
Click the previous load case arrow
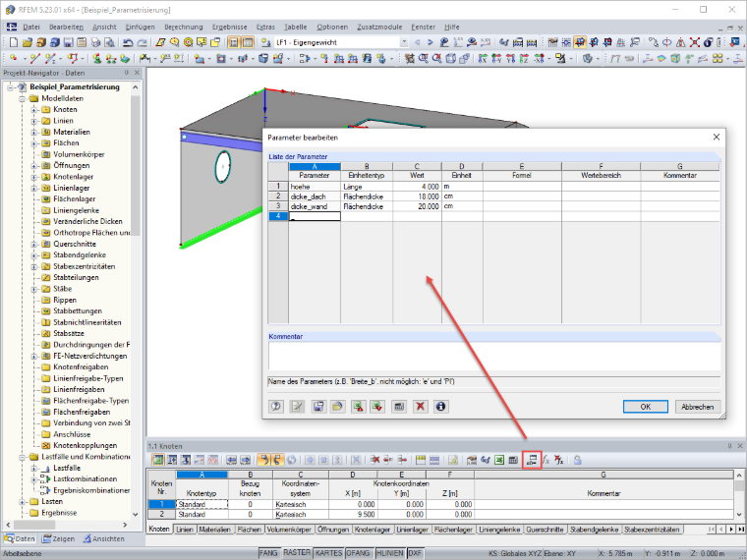click(x=418, y=42)
